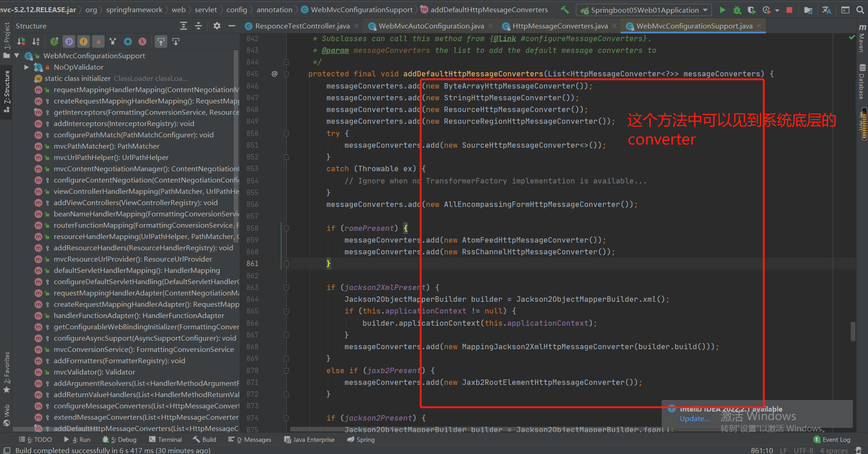Expand all nodes in Structure panel
The width and height of the screenshot is (868, 454).
(183, 26)
